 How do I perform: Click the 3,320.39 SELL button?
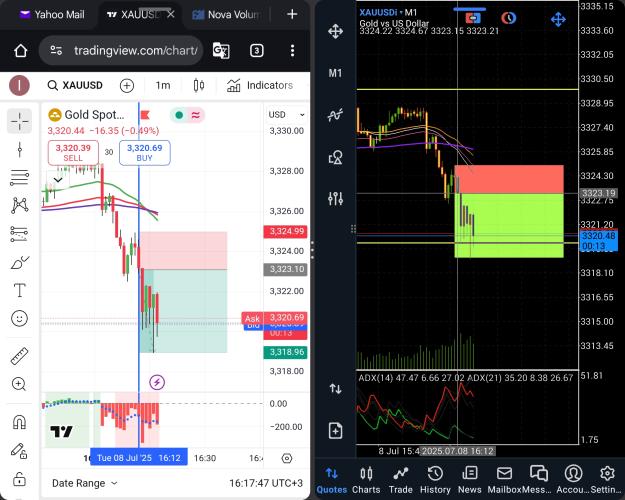pos(73,153)
